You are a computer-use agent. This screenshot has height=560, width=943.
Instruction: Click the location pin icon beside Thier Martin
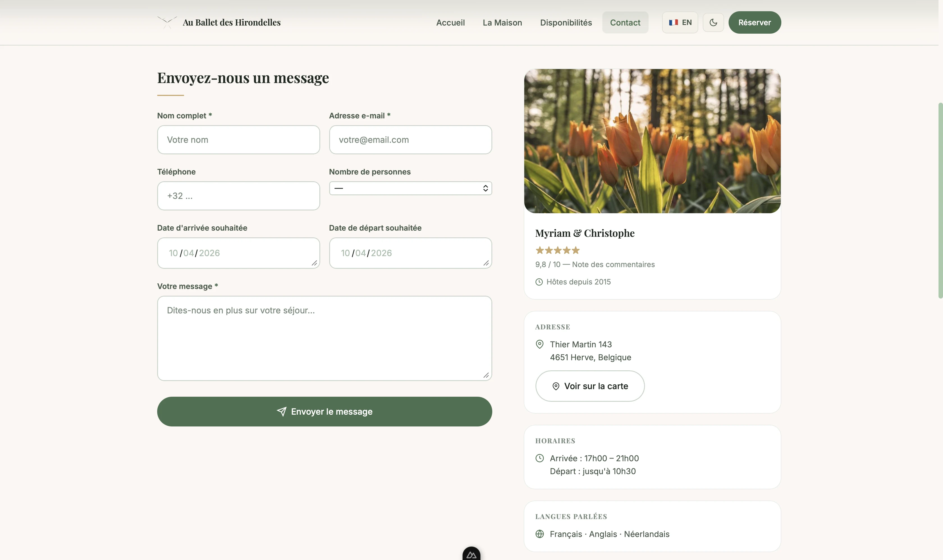pos(539,344)
